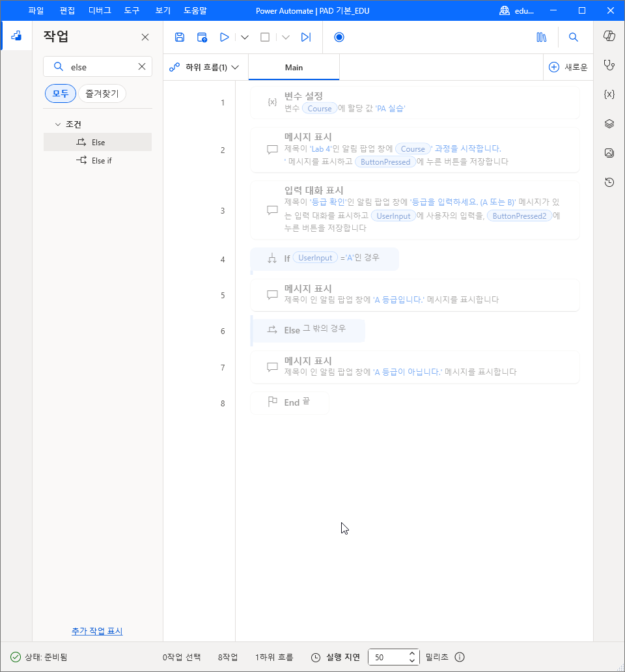Select the 입력 대화 표시 action
The image size is (625, 672).
coord(415,210)
